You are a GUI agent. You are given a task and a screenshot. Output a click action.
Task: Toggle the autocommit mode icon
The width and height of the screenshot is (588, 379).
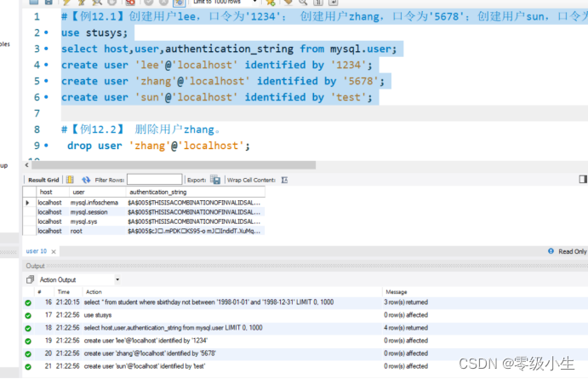(x=179, y=3)
